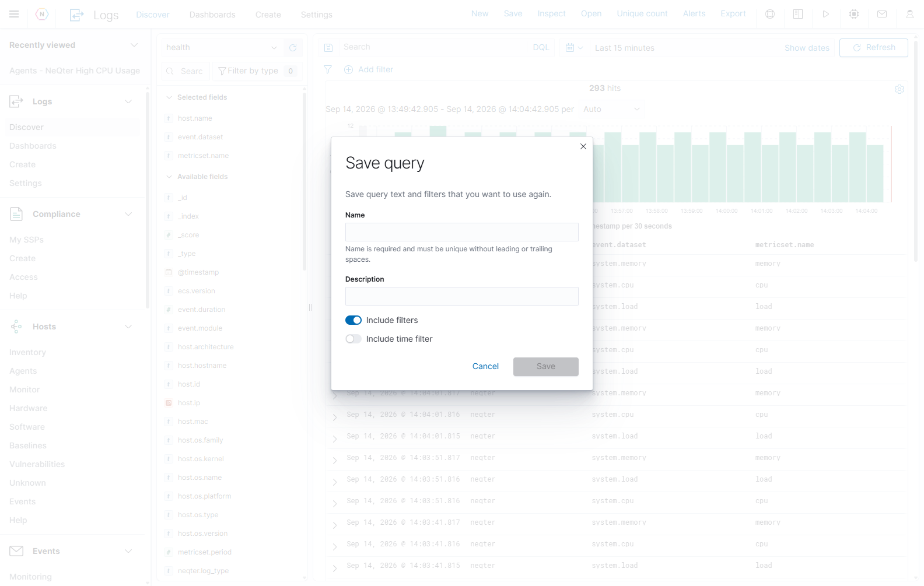Disable the Include filters switch
Viewport: 924px width, 586px height.
point(353,320)
